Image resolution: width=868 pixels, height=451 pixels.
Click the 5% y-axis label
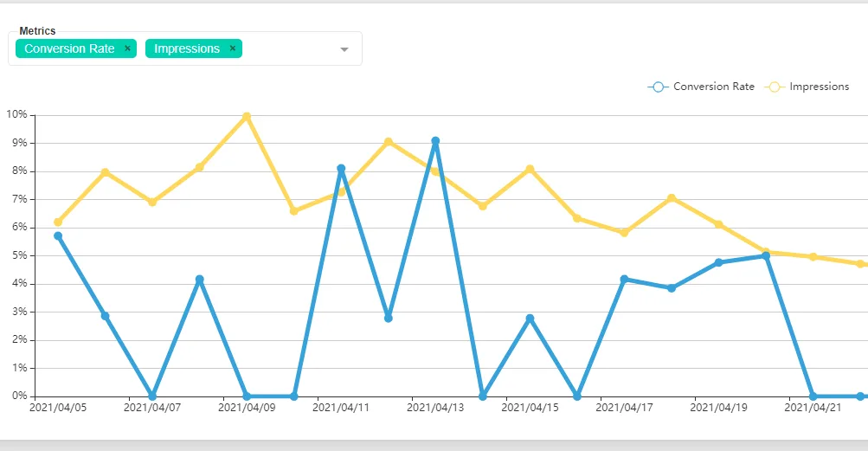(20, 255)
